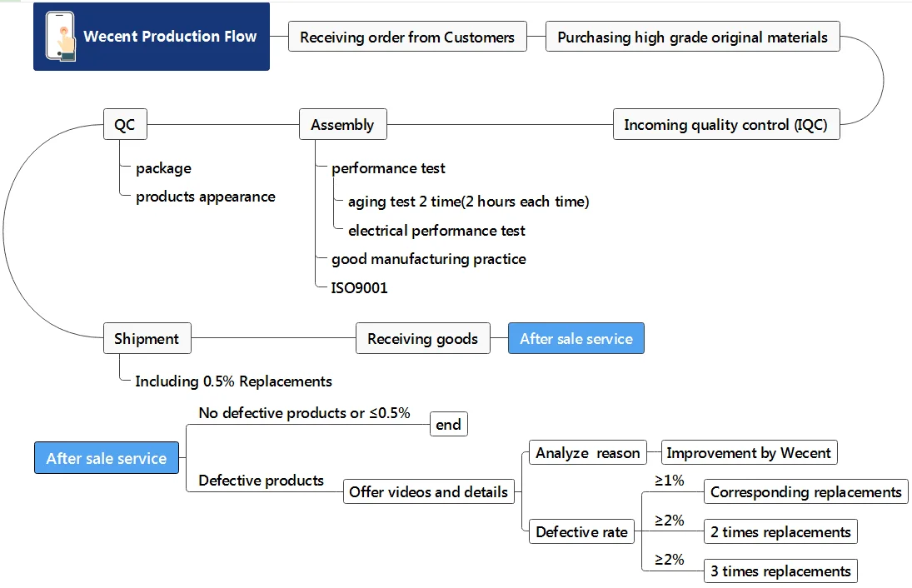Viewport: 912px width, 588px height.
Task: Select the Offer videos and details node
Action: tap(429, 492)
